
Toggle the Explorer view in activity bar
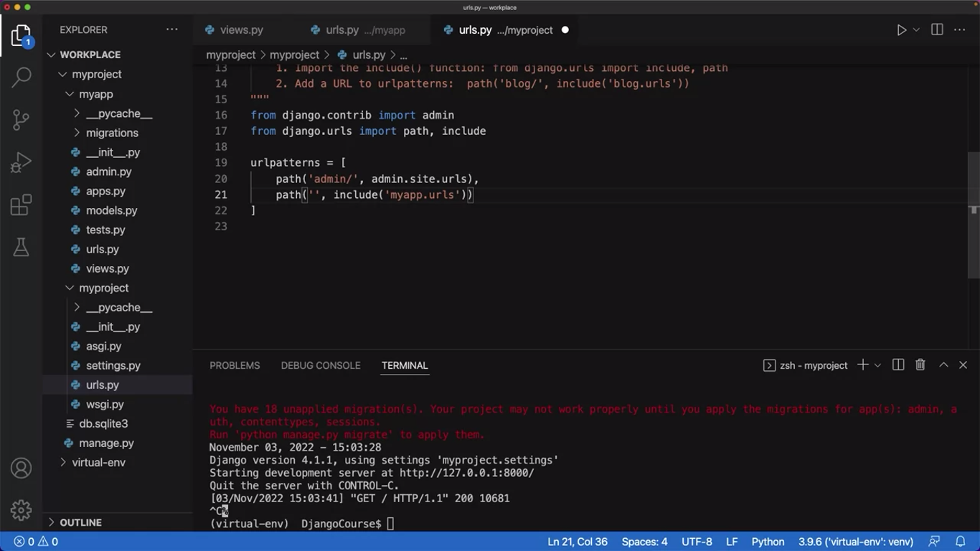(x=22, y=35)
